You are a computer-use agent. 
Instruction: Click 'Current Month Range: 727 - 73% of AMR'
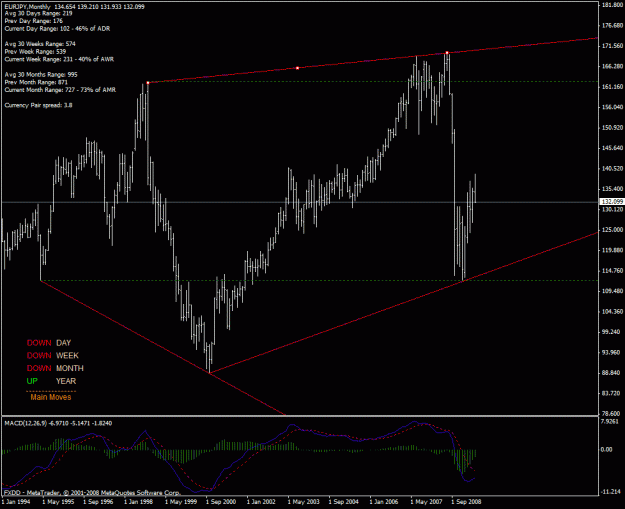coord(60,90)
